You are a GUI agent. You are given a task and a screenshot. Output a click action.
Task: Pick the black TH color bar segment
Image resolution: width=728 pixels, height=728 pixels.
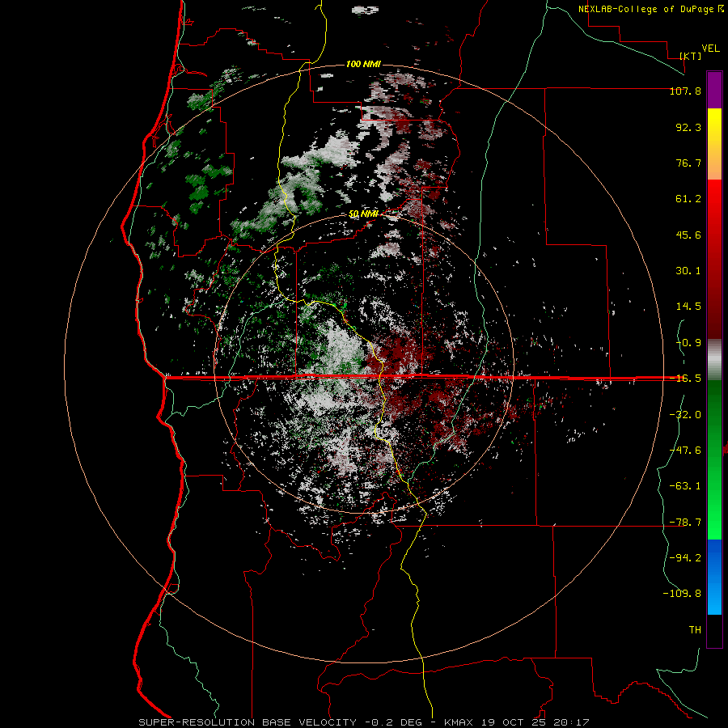[714, 630]
